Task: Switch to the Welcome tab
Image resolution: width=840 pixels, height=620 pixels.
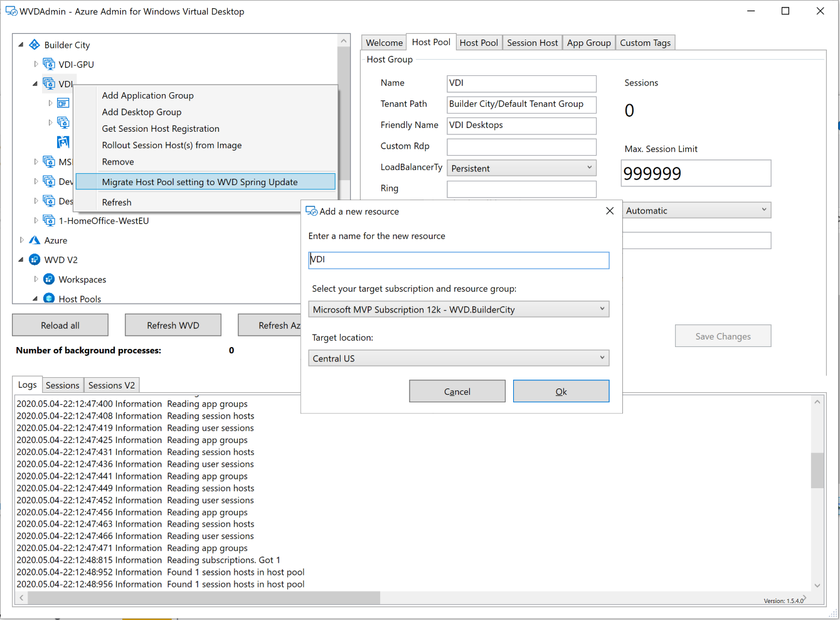Action: pos(384,43)
